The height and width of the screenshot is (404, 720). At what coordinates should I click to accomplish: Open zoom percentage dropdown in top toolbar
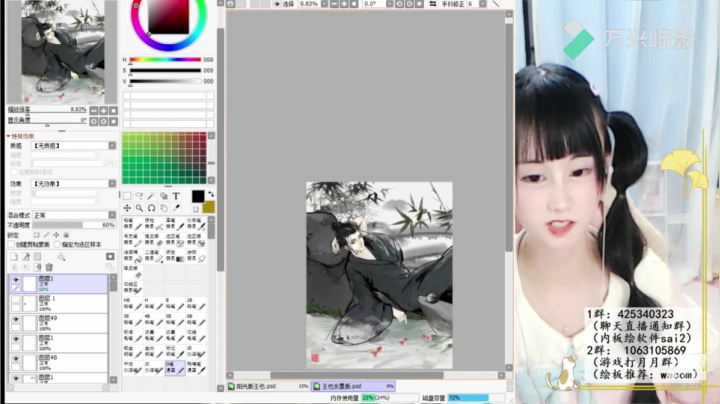coord(325,4)
